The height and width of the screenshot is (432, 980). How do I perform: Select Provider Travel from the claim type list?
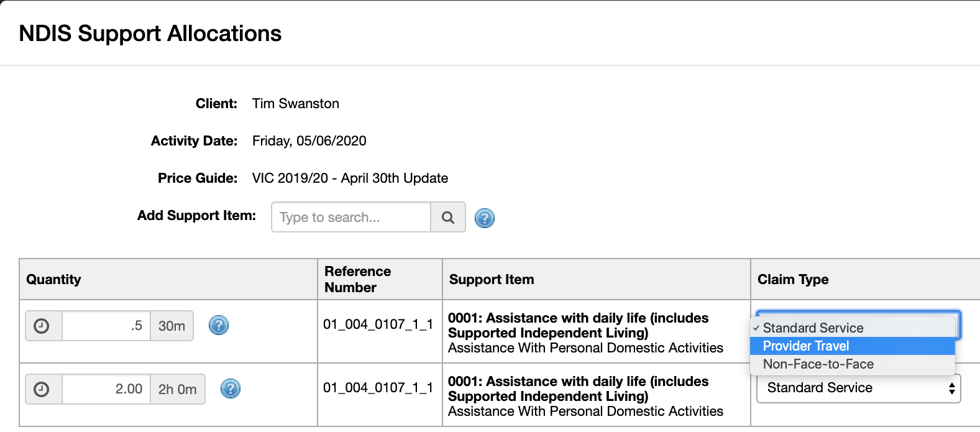(805, 346)
